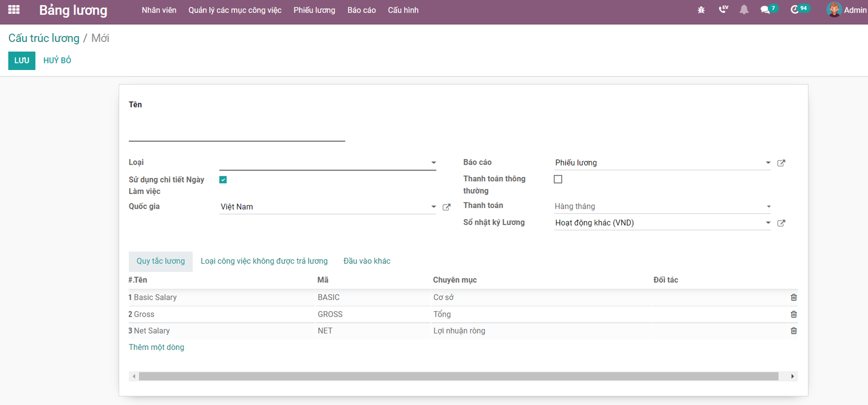Select the Lợi nhuận ròng category cell
The image size is (868, 405).
[541, 331]
